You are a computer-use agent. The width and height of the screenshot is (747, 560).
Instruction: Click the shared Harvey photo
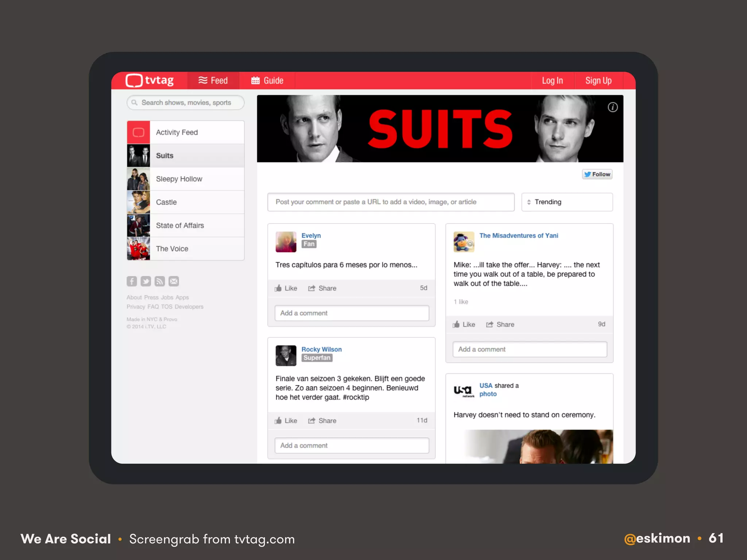(x=530, y=447)
